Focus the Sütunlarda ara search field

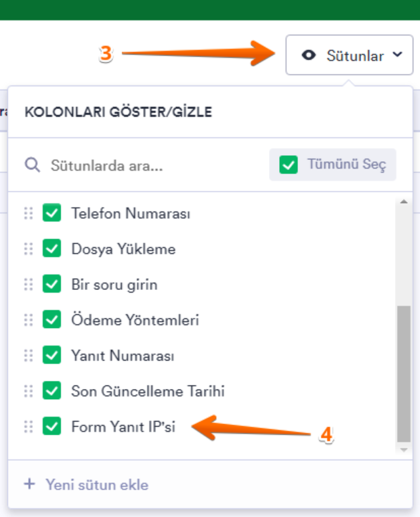(x=149, y=165)
